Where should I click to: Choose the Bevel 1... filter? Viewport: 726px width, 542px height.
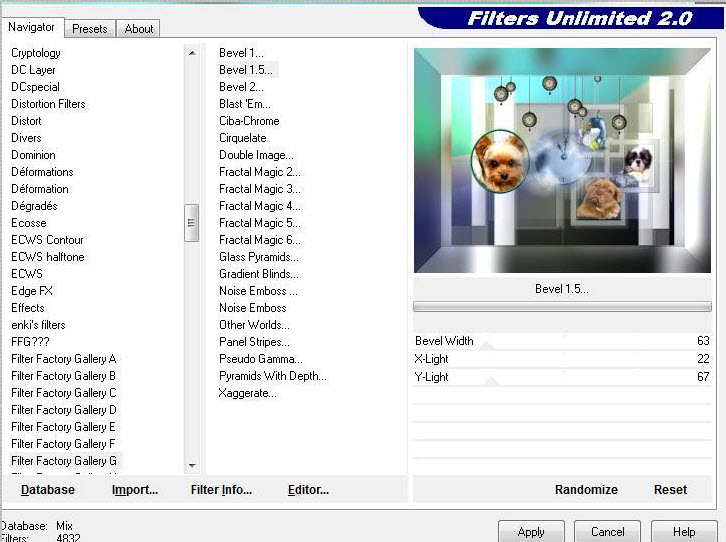[241, 53]
